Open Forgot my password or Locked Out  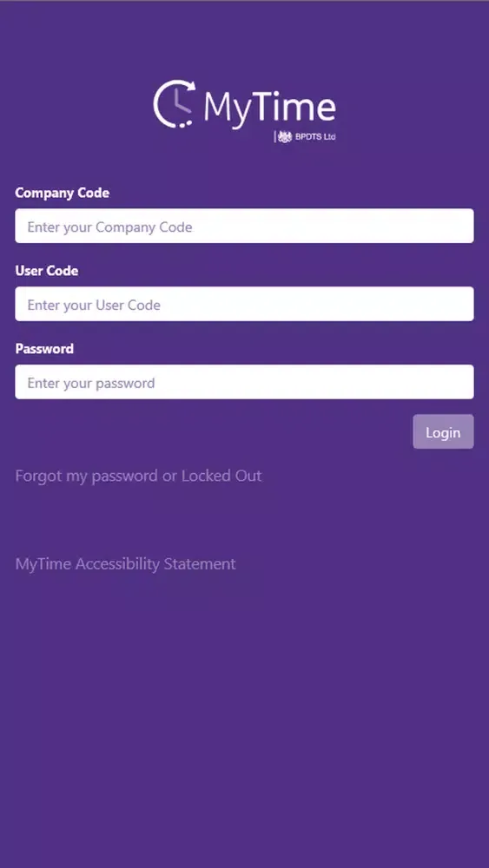tap(138, 476)
